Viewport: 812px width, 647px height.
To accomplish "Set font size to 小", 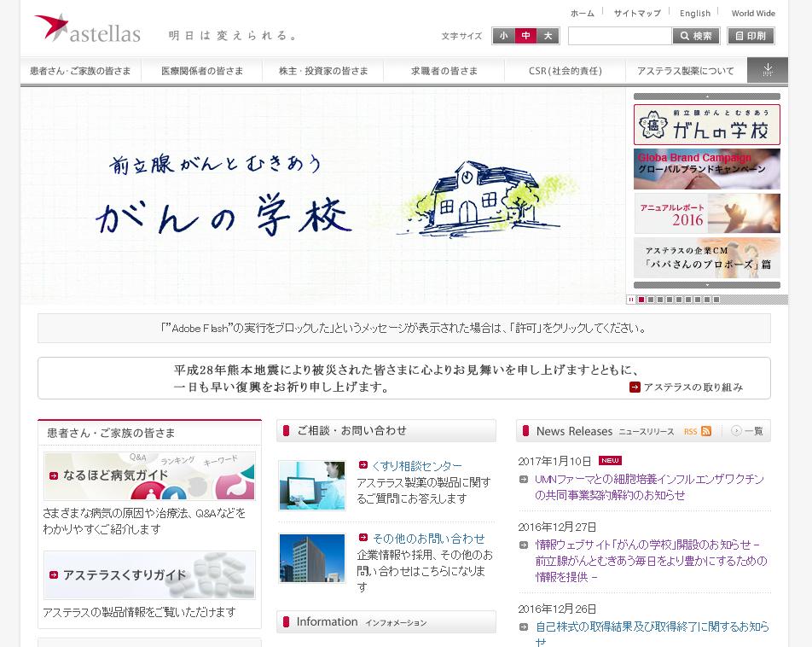I will [503, 36].
